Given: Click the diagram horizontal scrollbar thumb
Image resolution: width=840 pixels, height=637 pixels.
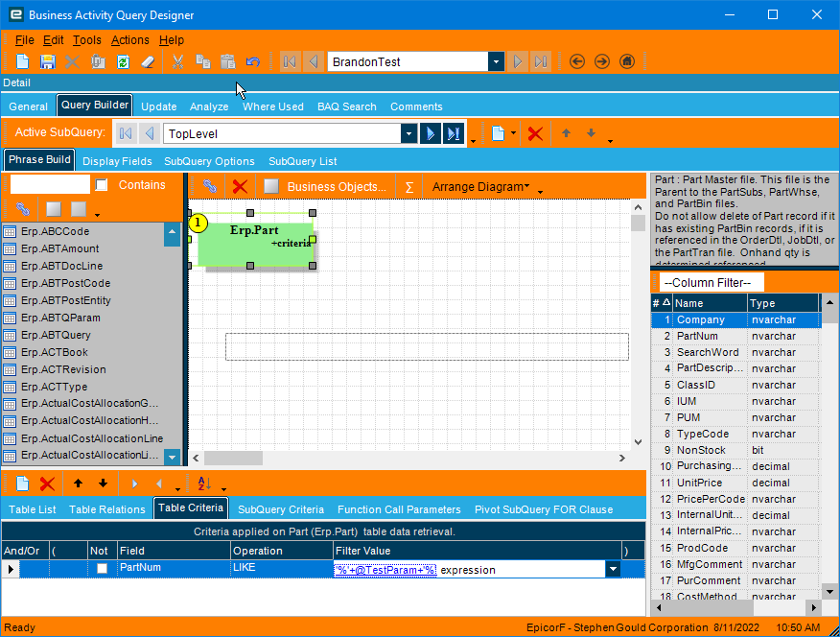Looking at the screenshot, I should pos(233,458).
